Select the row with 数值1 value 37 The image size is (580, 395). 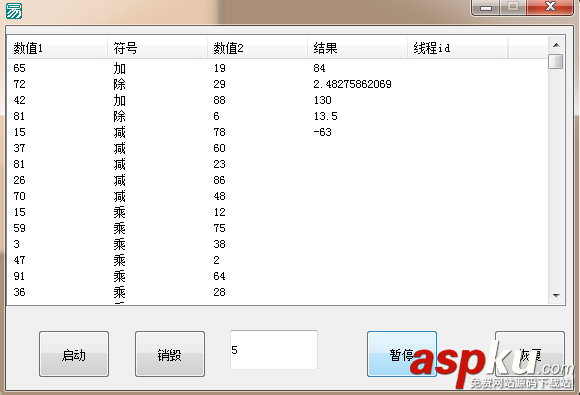[277, 148]
